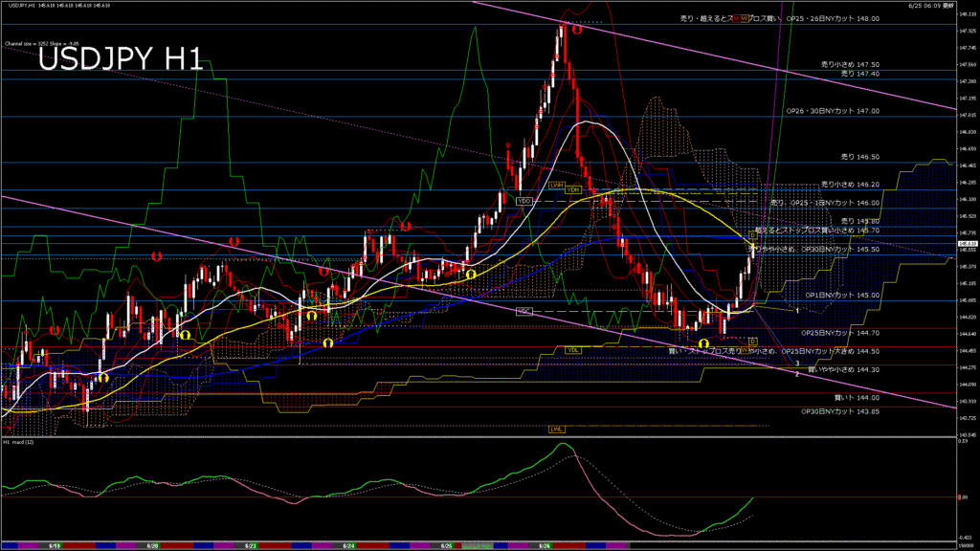Click the YDO level tag
The height and width of the screenshot is (551, 980).
click(524, 201)
